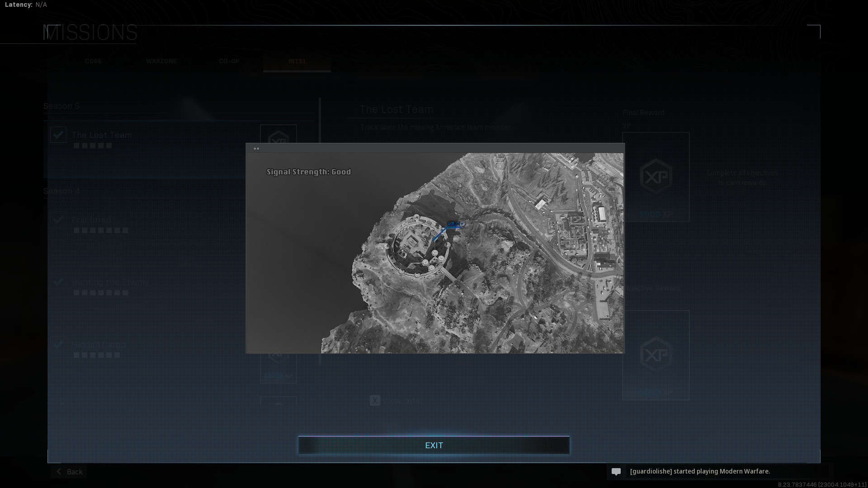The image size is (868, 488).
Task: Click the satellite map image
Action: (435, 253)
